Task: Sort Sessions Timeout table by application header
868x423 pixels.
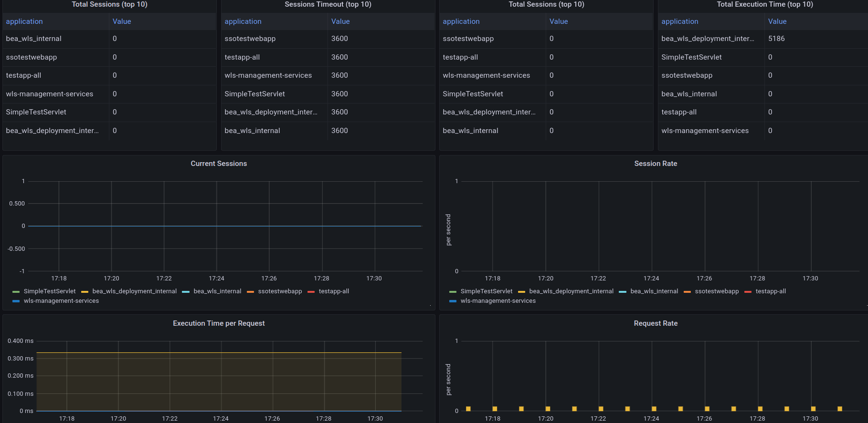Action: 243,21
